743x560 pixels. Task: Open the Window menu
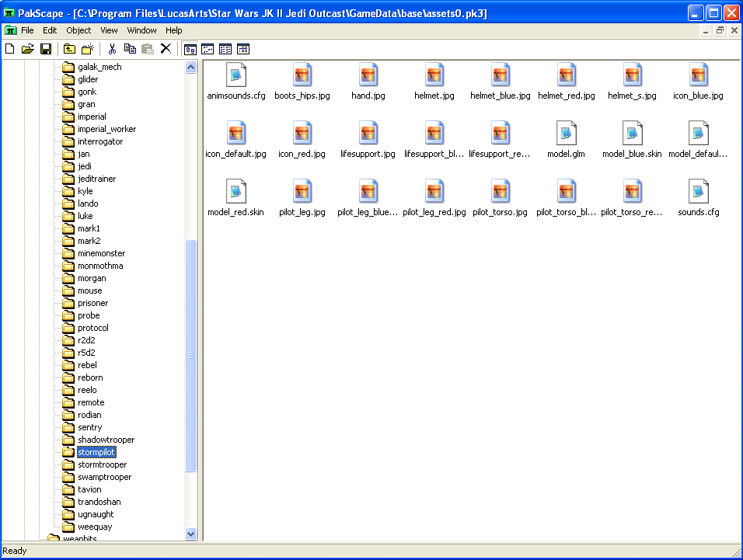(x=141, y=30)
